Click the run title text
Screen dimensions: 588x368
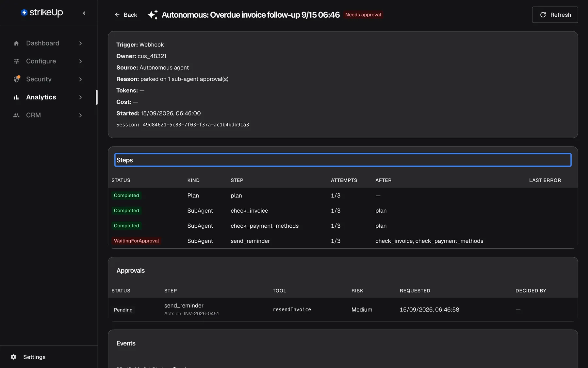click(x=251, y=15)
